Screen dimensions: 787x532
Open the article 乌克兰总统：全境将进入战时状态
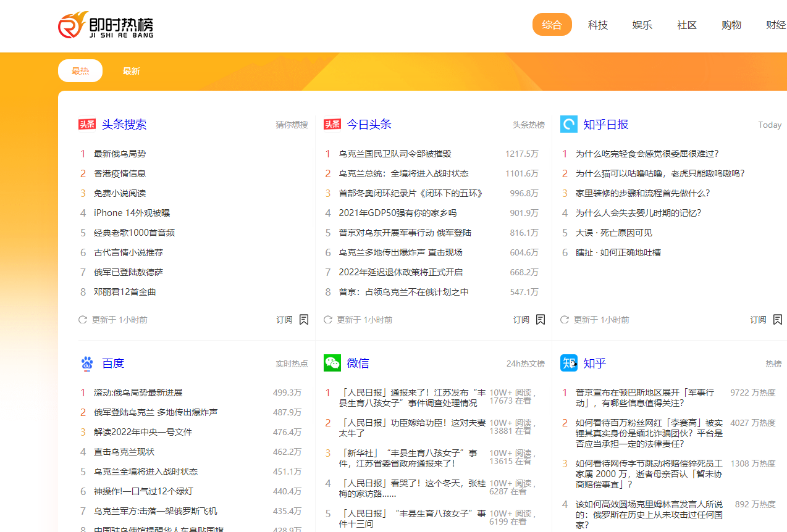point(403,173)
